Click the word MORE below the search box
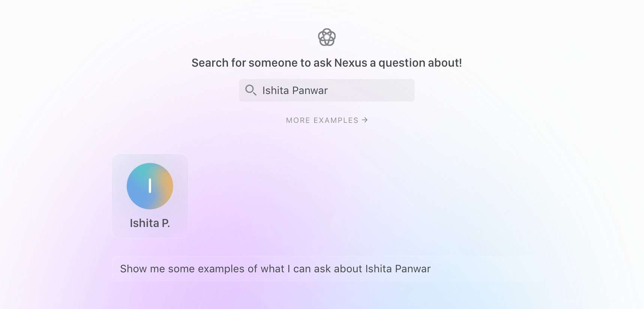 (298, 120)
